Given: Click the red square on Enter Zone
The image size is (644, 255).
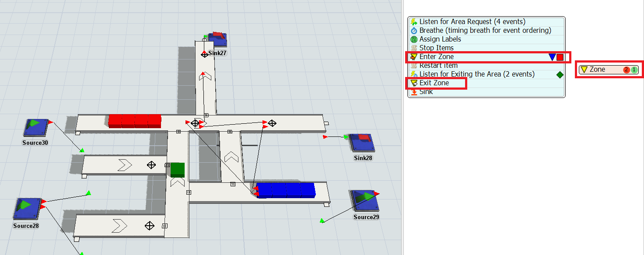Looking at the screenshot, I should 560,57.
